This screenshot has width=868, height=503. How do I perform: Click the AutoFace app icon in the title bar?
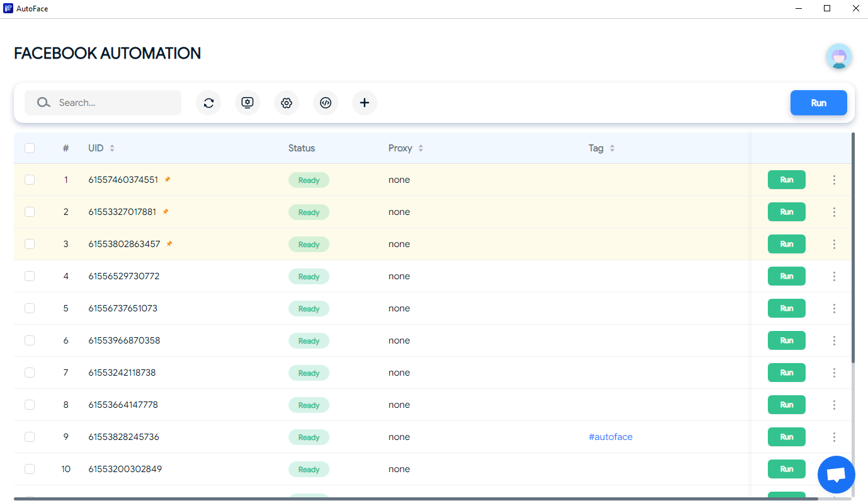point(8,8)
